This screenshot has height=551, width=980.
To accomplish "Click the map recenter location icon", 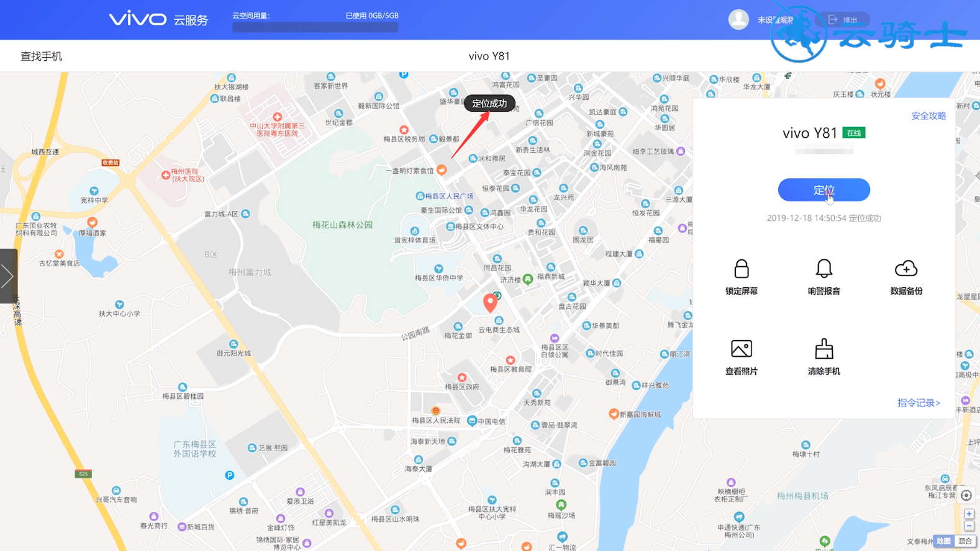I will point(966,495).
